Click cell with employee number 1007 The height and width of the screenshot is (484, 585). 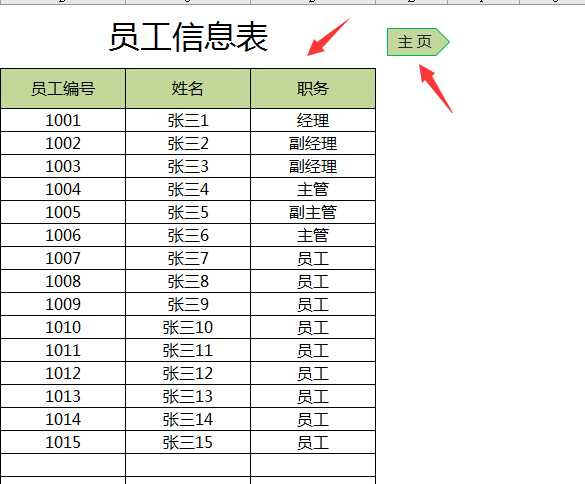click(63, 258)
